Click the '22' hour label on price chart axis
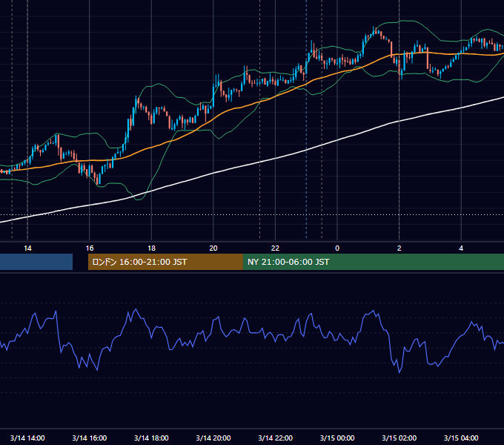The image size is (504, 445). click(275, 248)
